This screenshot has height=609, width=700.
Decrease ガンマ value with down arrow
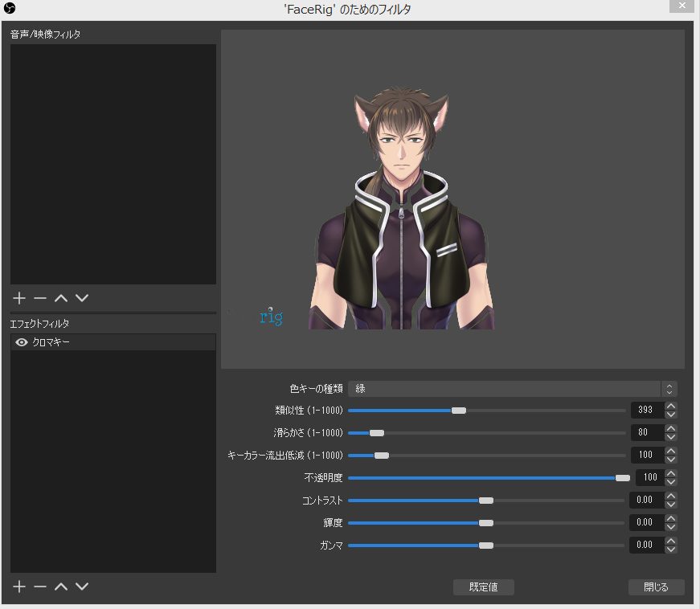[670, 550]
